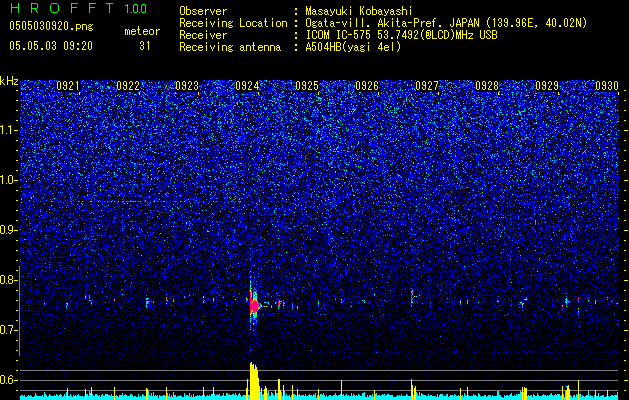Click the 1.0 frequency axis label
The width and height of the screenshot is (629, 400).
[9, 181]
